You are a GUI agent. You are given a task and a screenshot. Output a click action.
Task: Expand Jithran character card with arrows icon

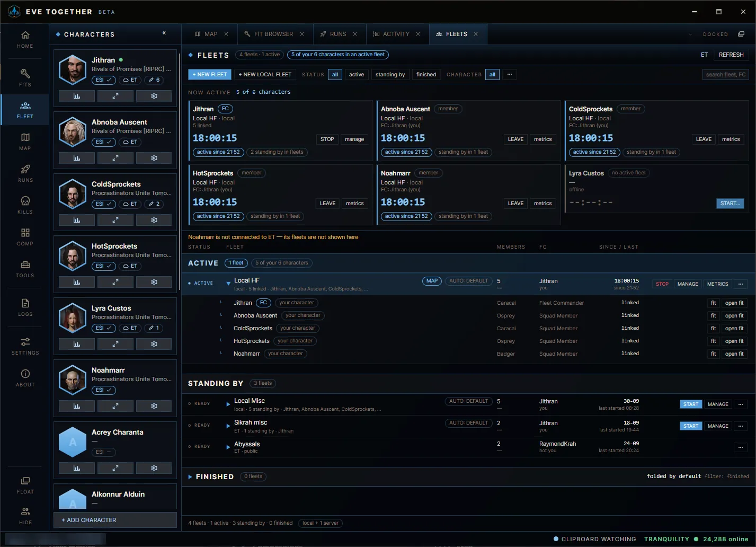115,96
